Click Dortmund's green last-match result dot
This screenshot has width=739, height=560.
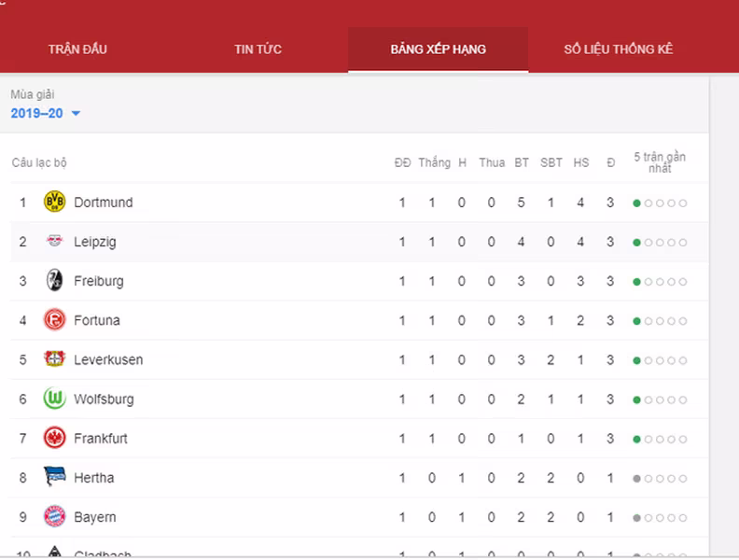pyautogui.click(x=636, y=203)
